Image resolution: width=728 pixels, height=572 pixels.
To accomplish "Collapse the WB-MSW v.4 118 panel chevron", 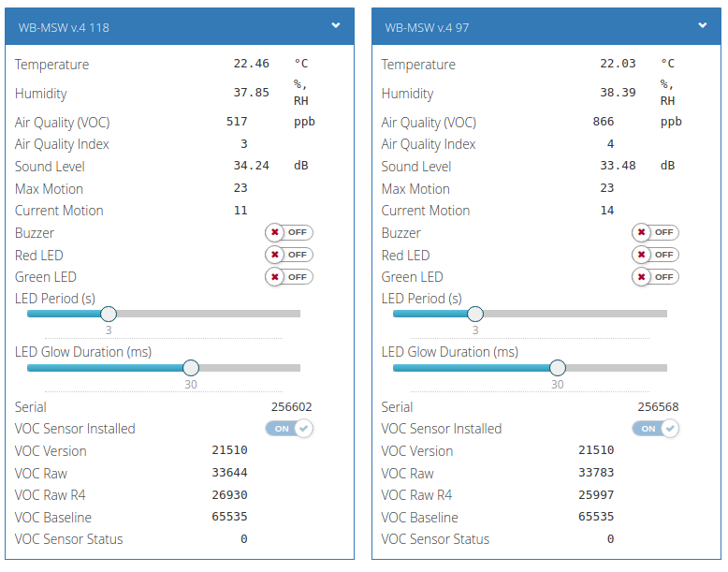I will [336, 25].
